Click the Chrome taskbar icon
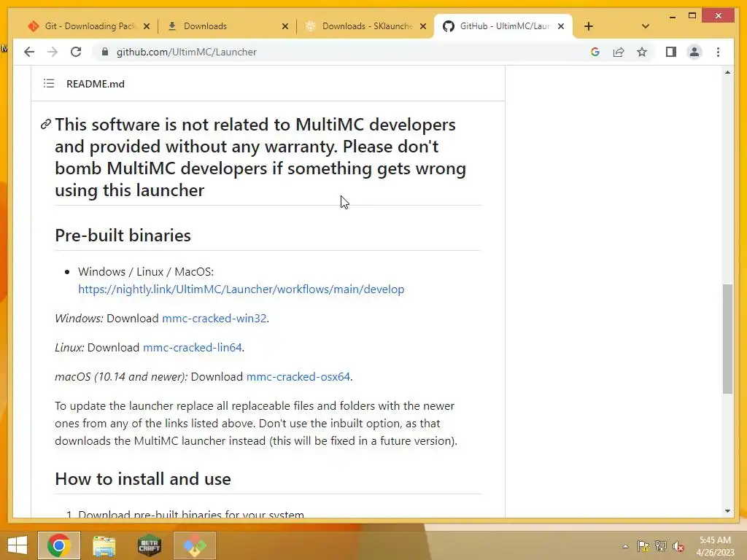Screen dimensions: 747x560 (59, 545)
